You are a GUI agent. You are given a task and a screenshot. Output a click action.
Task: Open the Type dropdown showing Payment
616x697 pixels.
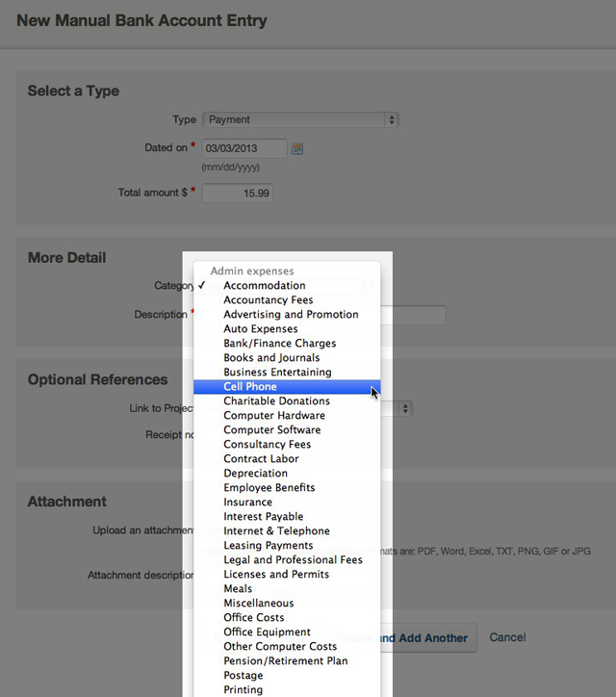tap(299, 120)
